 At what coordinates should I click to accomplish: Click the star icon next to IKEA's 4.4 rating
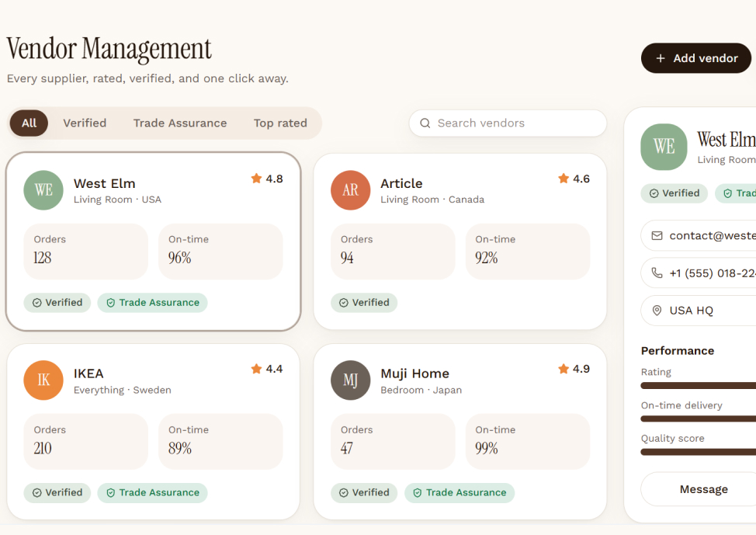click(256, 369)
